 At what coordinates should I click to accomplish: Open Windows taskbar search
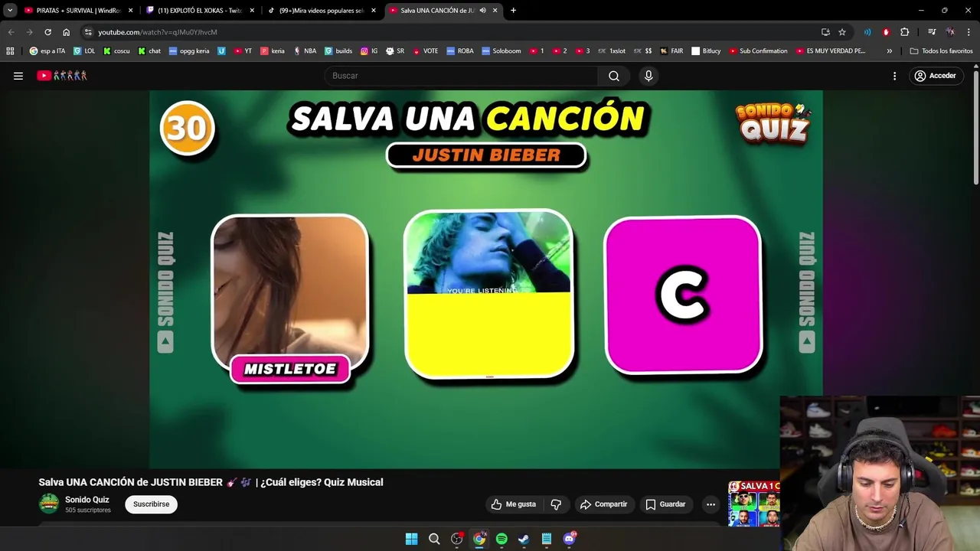point(434,539)
